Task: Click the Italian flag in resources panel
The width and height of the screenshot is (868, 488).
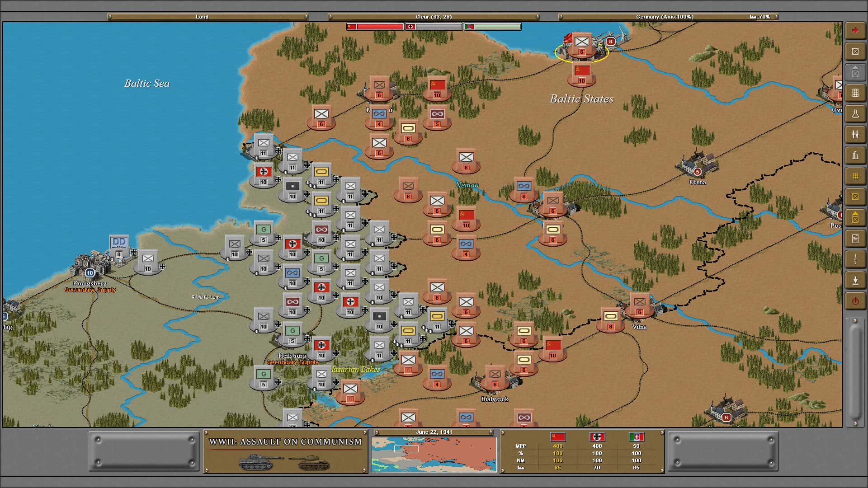Action: click(x=636, y=437)
